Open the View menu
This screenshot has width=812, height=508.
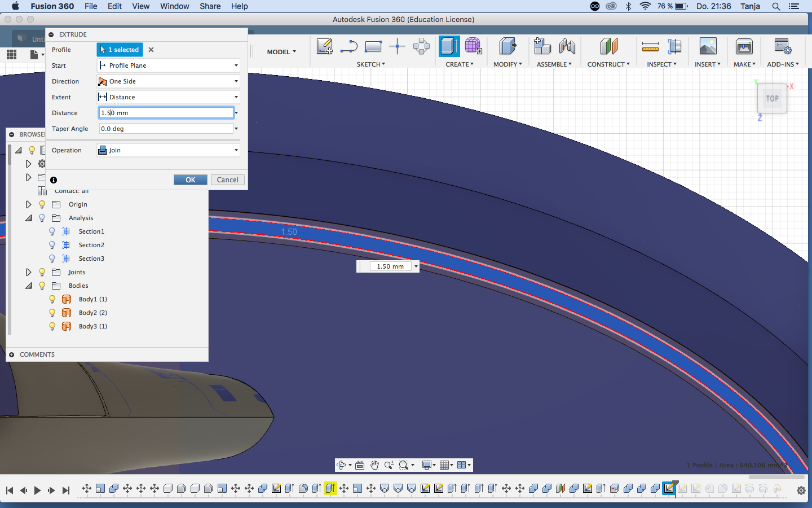[141, 6]
